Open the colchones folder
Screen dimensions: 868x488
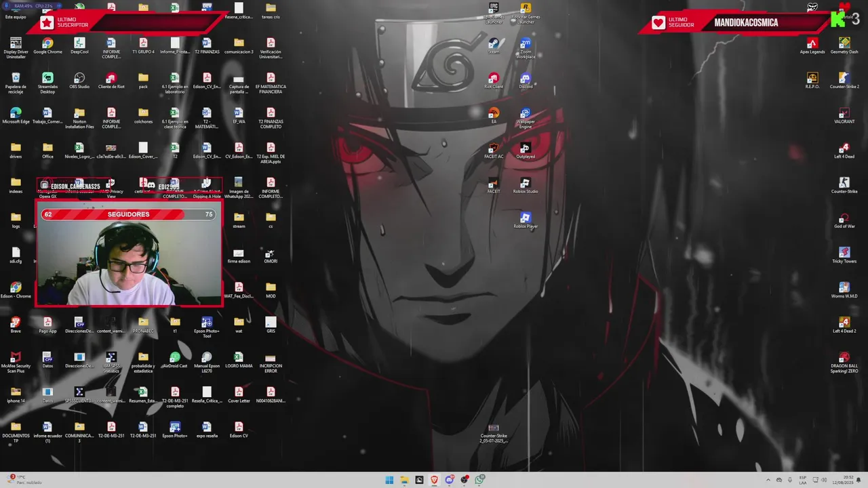(143, 116)
